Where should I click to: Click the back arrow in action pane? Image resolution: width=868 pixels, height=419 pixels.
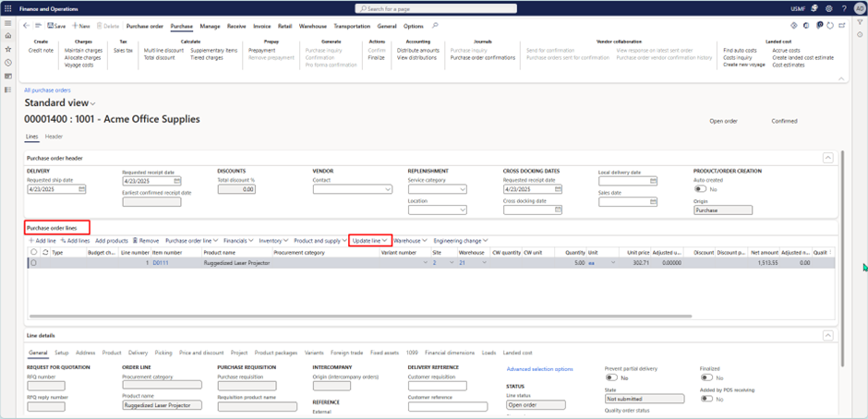27,26
